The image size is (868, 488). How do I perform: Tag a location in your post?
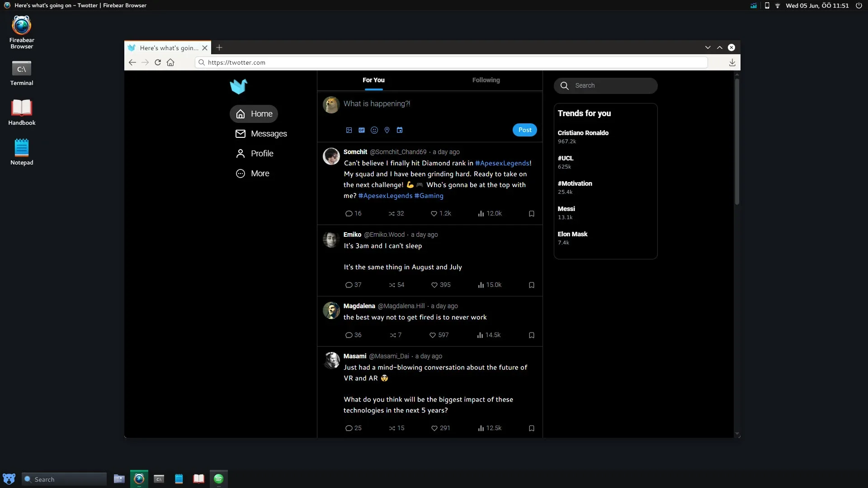(387, 130)
